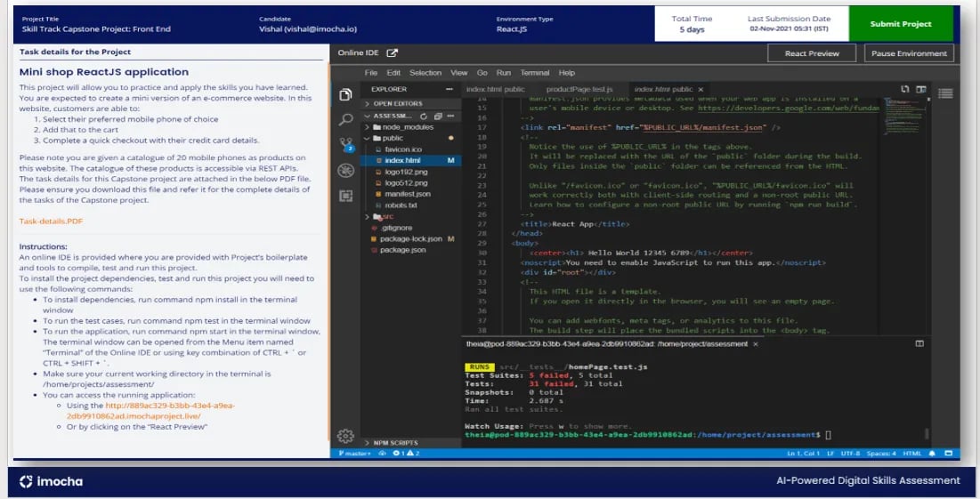980x499 pixels.
Task: Collapse all folders in explorer
Action: 438,117
